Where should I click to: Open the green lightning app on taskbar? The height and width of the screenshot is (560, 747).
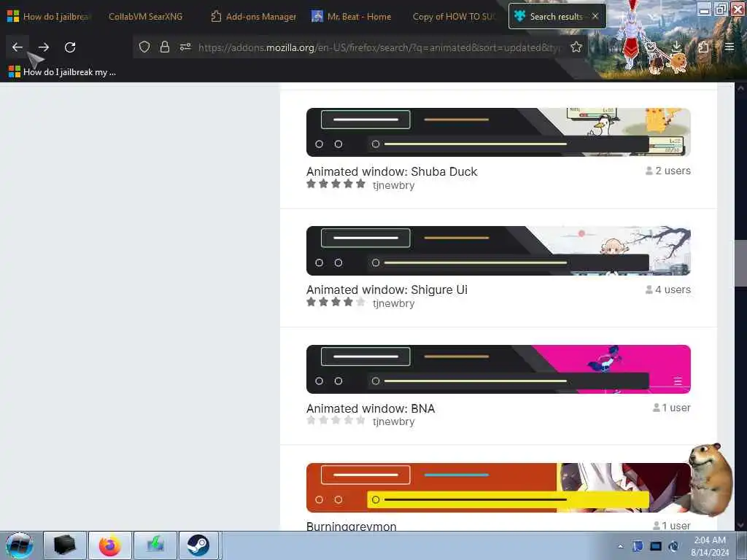click(x=155, y=545)
